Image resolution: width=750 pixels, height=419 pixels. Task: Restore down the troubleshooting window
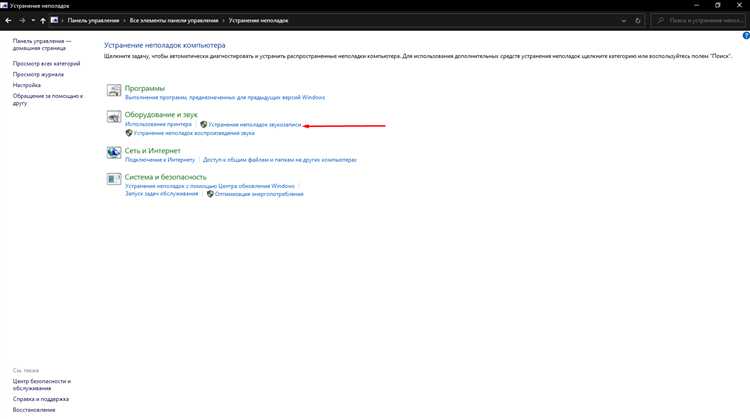point(717,5)
